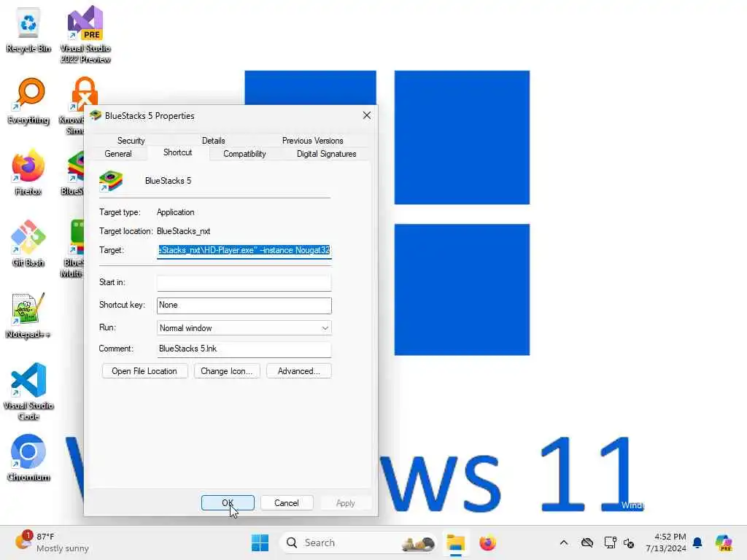Select the Visual Studio Code desktop icon
This screenshot has width=747, height=560.
(x=28, y=392)
